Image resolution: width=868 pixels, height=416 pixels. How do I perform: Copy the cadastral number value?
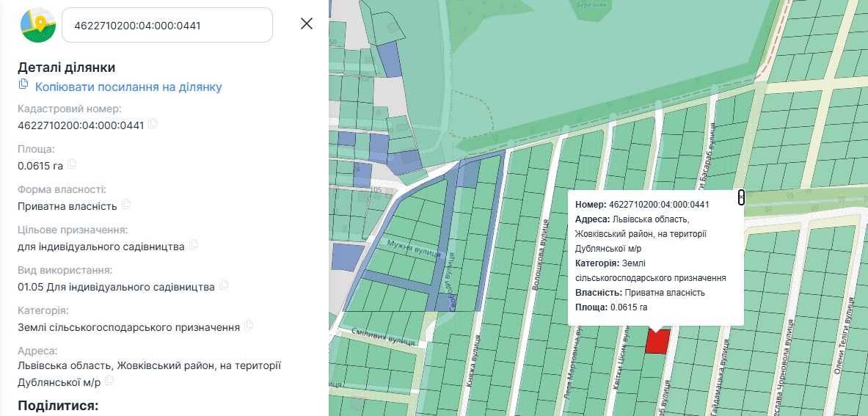point(153,124)
